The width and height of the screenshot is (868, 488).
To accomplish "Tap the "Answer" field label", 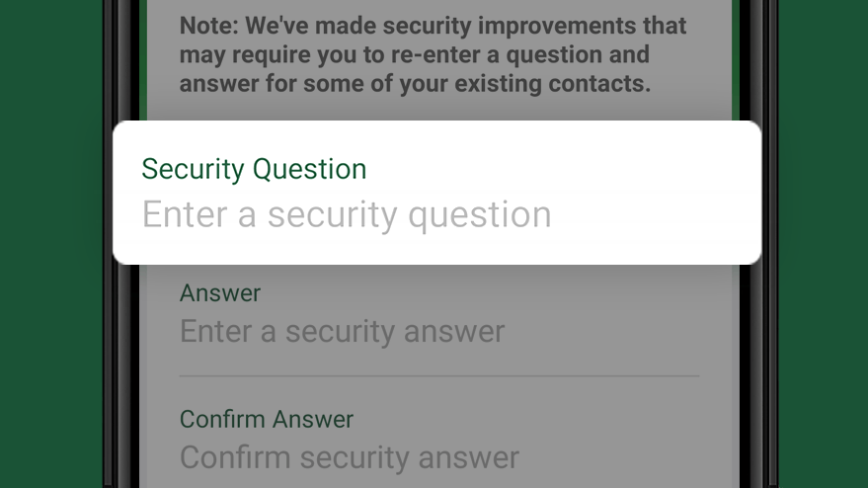I will pos(220,292).
